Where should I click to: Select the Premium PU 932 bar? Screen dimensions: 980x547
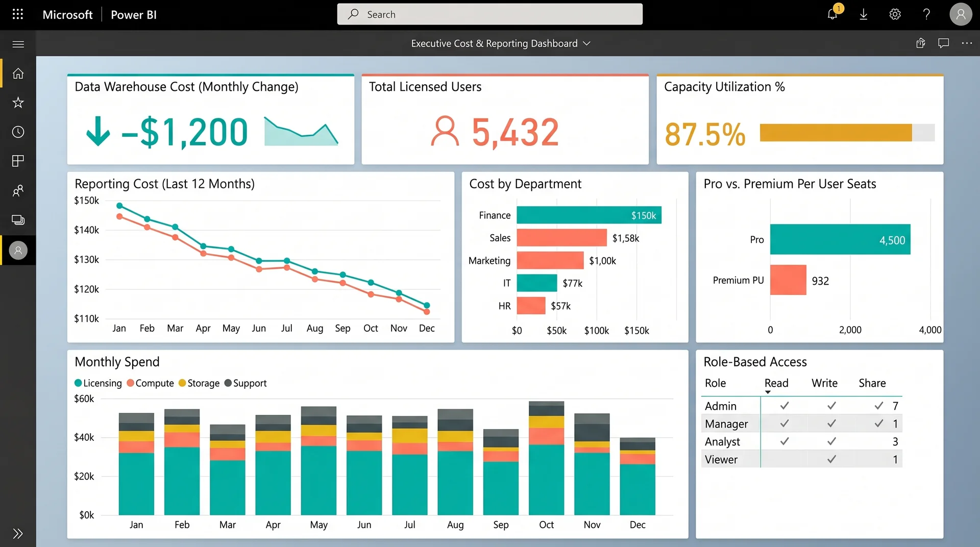tap(788, 280)
